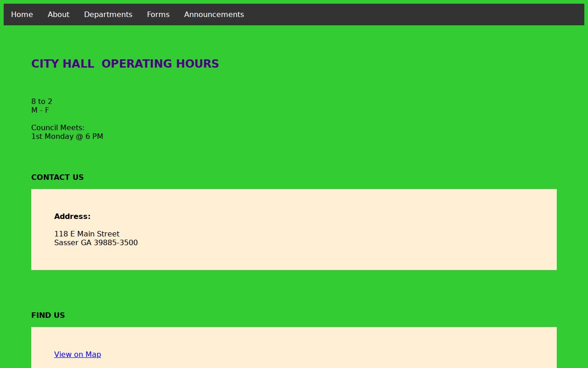Click empty dark area of navigation bar

[x=413, y=15]
